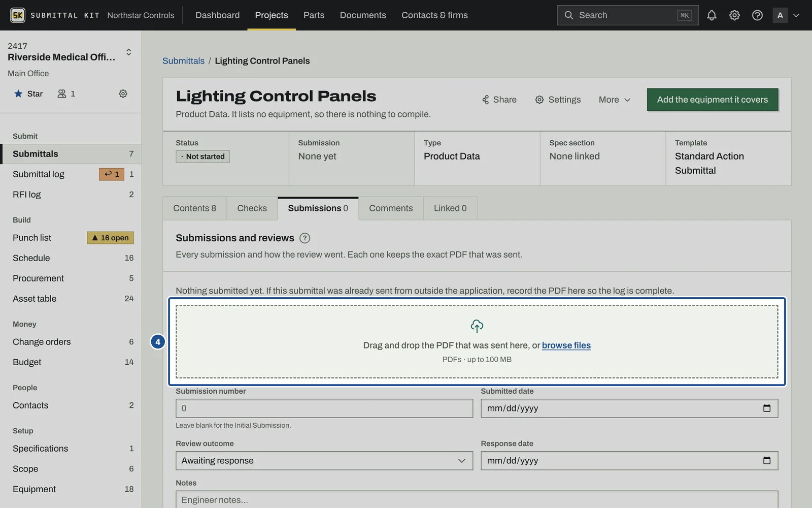The width and height of the screenshot is (812, 508).
Task: Click the upload cloud icon
Action: tap(477, 326)
